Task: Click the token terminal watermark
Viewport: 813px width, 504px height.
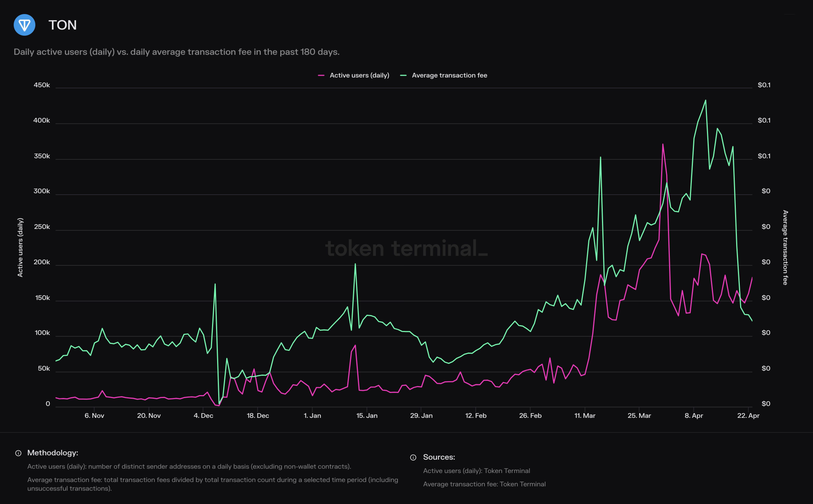Action: [406, 248]
